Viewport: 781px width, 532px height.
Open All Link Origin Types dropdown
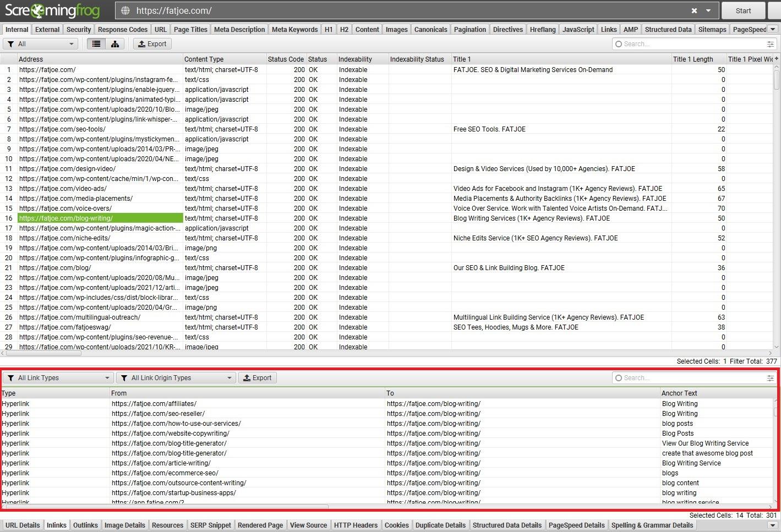pyautogui.click(x=176, y=378)
